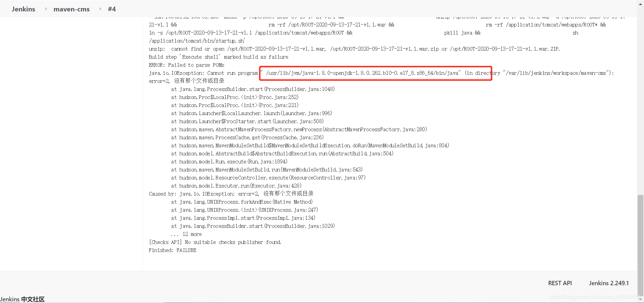Click the AbstractMavenProcessFactory.java:280 stack line
Viewport: 644px width, 303px height.
tap(299, 130)
